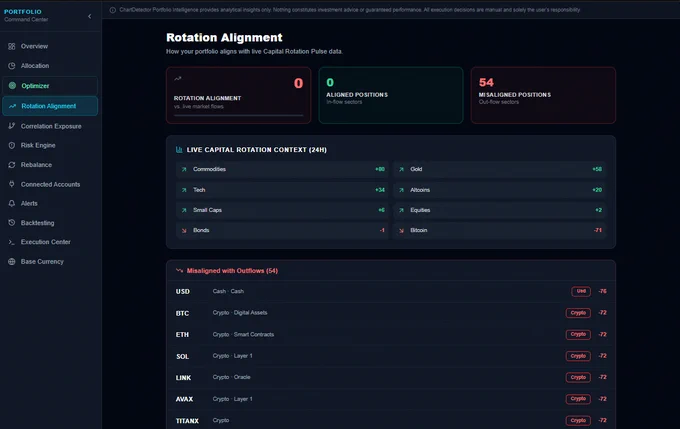680x429 pixels.
Task: Click the Crypto tag on ETH row
Action: click(x=578, y=334)
